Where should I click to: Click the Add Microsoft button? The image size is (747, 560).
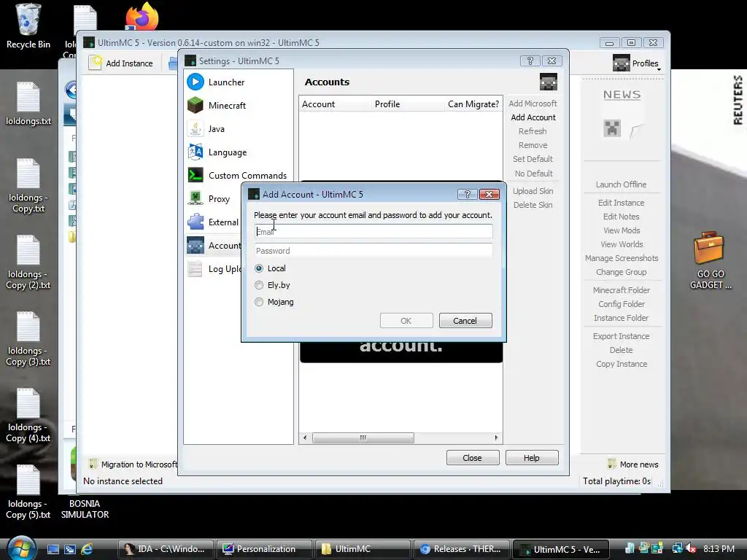click(x=533, y=104)
